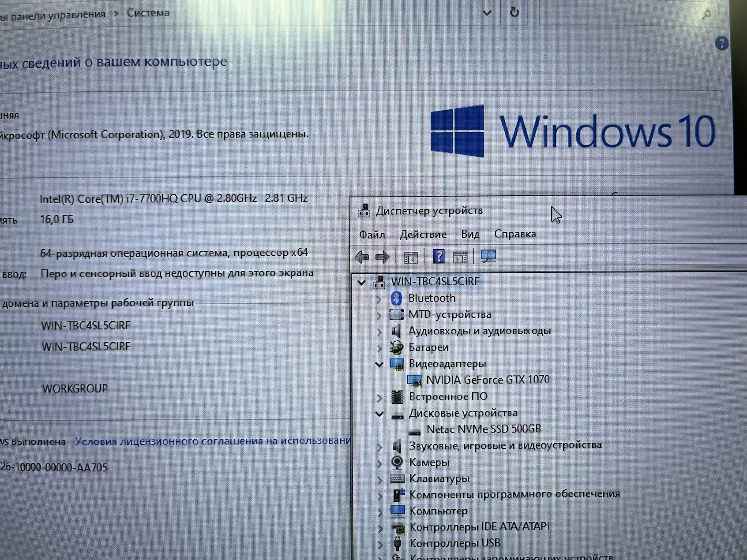
Task: Click the product ID ending in AA705
Action: pyautogui.click(x=53, y=467)
